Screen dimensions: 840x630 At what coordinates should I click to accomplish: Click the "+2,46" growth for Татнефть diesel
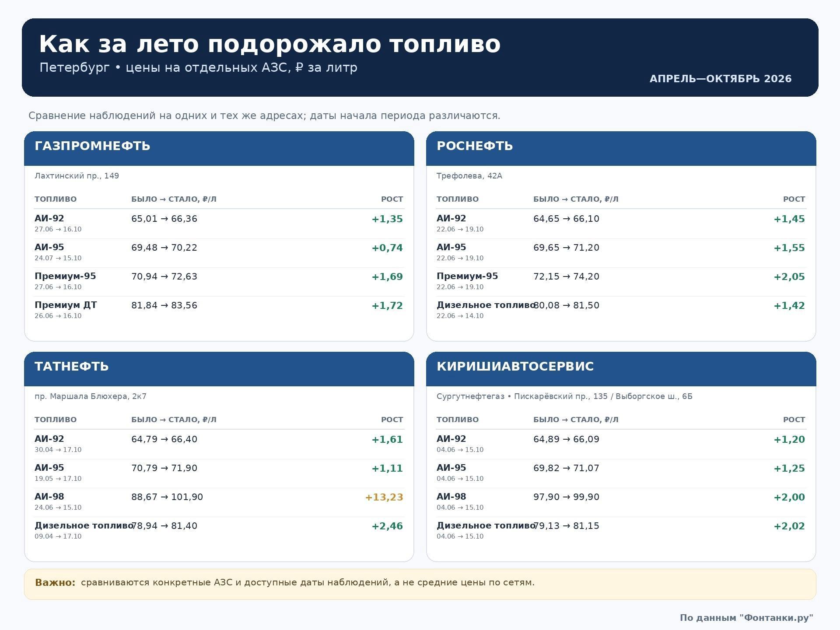pos(387,526)
